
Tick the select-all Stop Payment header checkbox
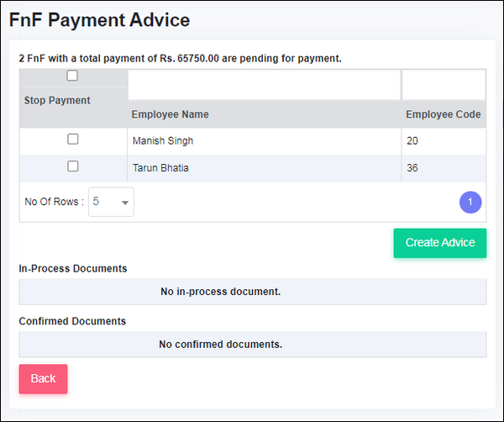pos(72,76)
